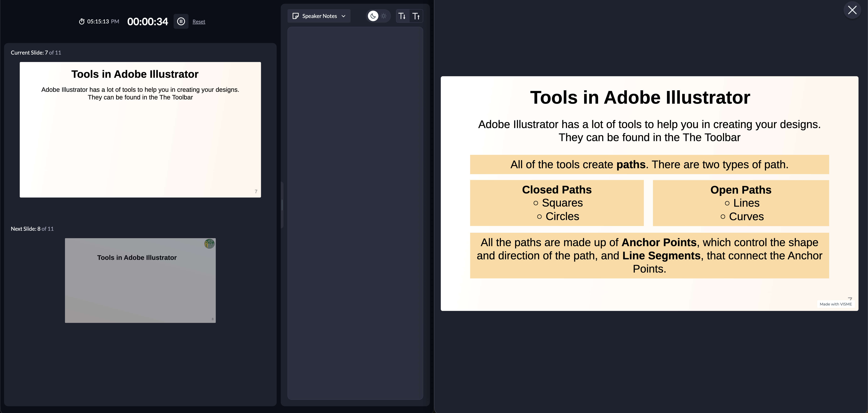The width and height of the screenshot is (868, 413).
Task: Click the Made with VISME badge
Action: click(x=836, y=304)
